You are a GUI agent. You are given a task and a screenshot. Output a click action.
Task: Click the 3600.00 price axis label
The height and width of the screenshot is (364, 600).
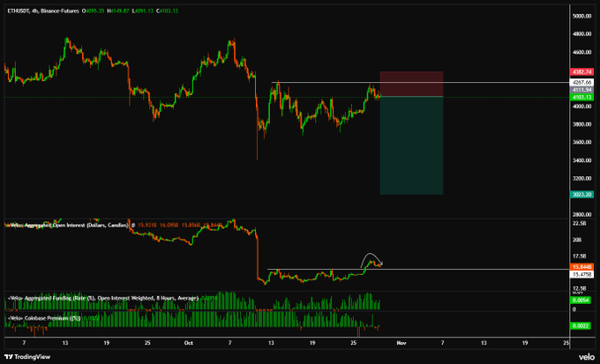pyautogui.click(x=582, y=142)
